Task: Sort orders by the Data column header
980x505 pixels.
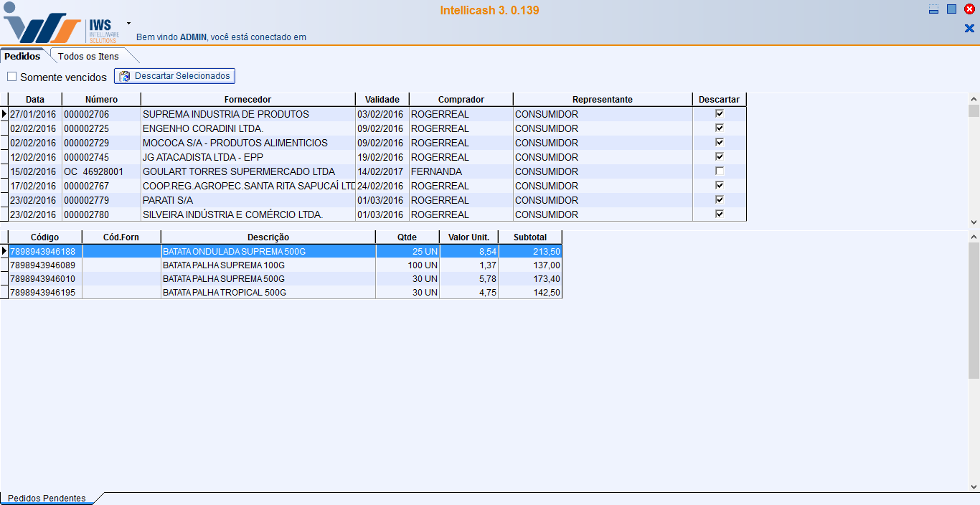Action: [x=35, y=100]
